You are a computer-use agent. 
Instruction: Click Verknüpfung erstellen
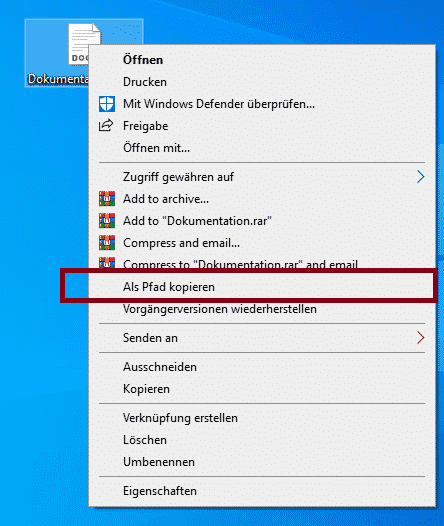pos(180,418)
